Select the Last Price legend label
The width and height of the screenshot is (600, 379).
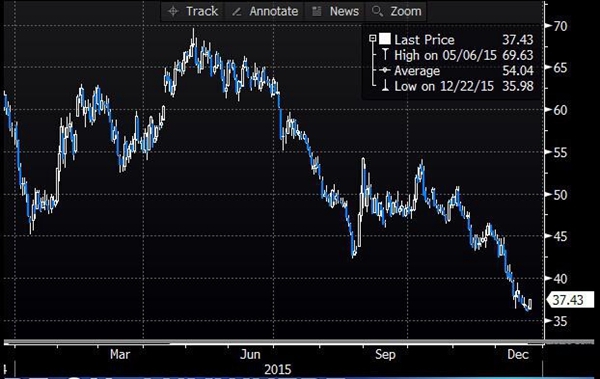(x=424, y=40)
